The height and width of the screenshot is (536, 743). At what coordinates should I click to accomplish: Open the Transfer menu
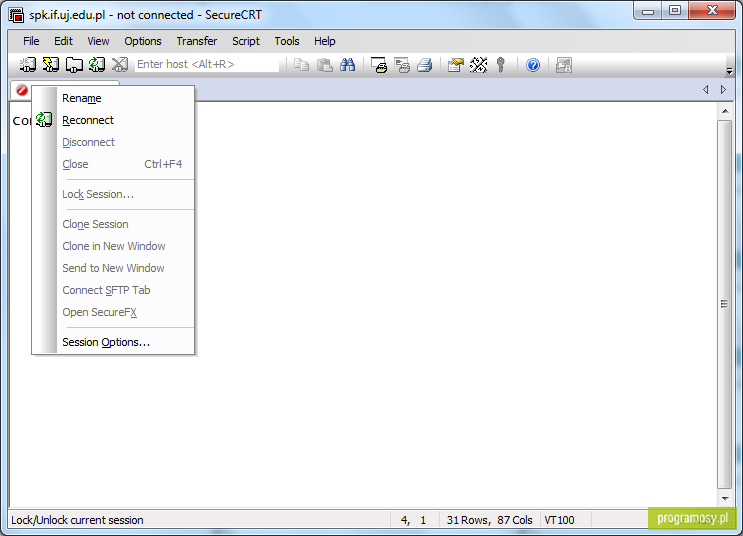point(197,41)
